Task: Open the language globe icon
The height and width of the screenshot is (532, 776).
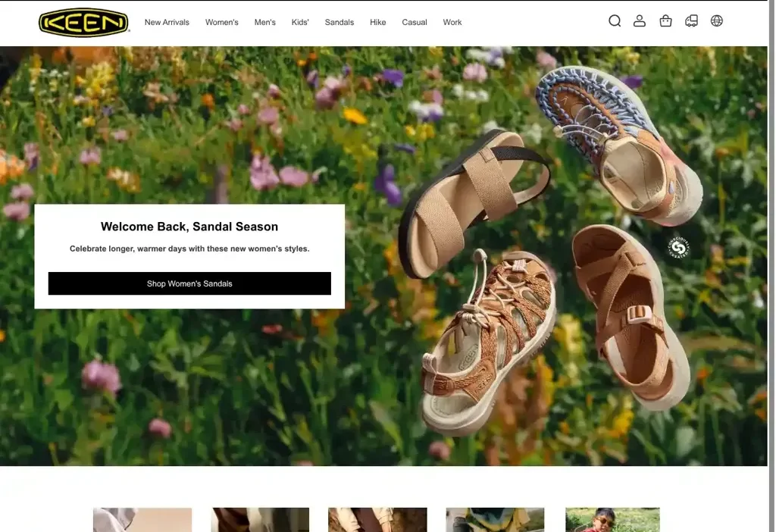Action: point(717,20)
